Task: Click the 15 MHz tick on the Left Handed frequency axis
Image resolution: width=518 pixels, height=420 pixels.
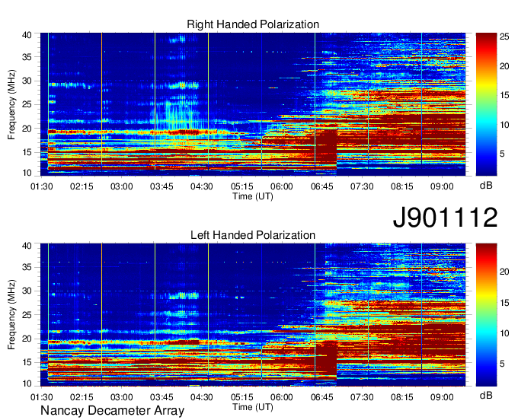Action: pyautogui.click(x=27, y=363)
